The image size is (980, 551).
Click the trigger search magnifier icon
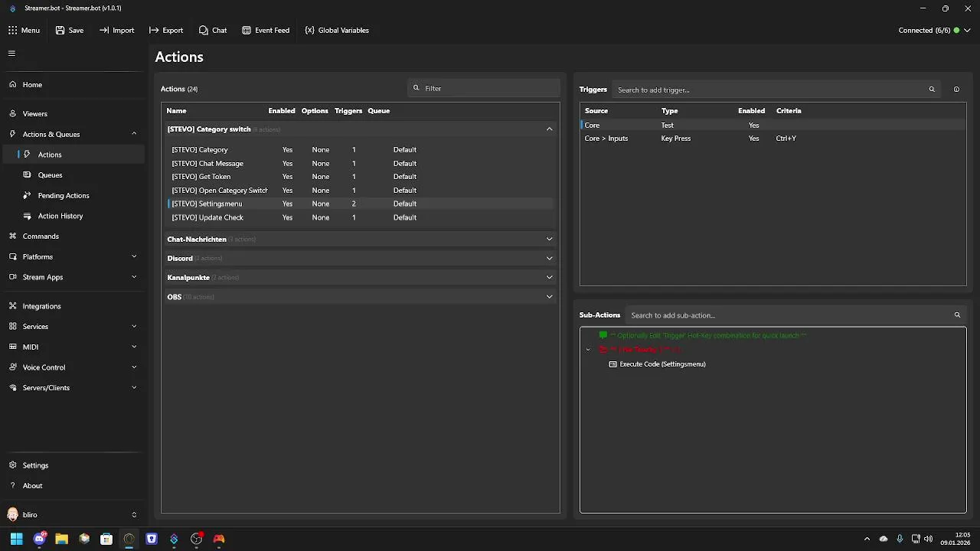pyautogui.click(x=932, y=90)
